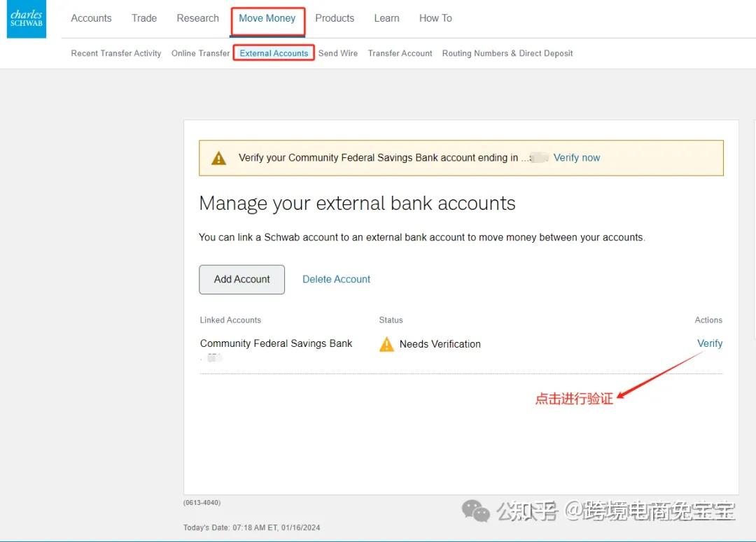This screenshot has width=756, height=542.
Task: Click the Add Account button
Action: (x=241, y=279)
